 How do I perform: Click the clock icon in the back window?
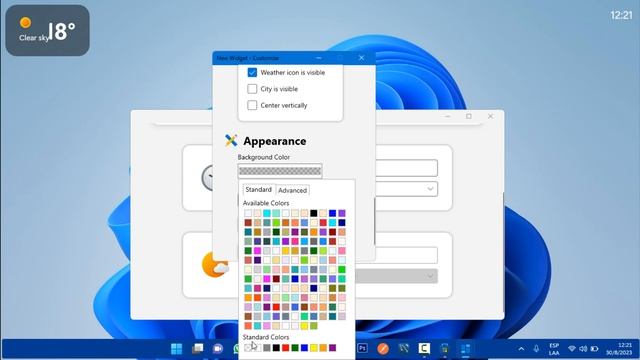point(207,178)
